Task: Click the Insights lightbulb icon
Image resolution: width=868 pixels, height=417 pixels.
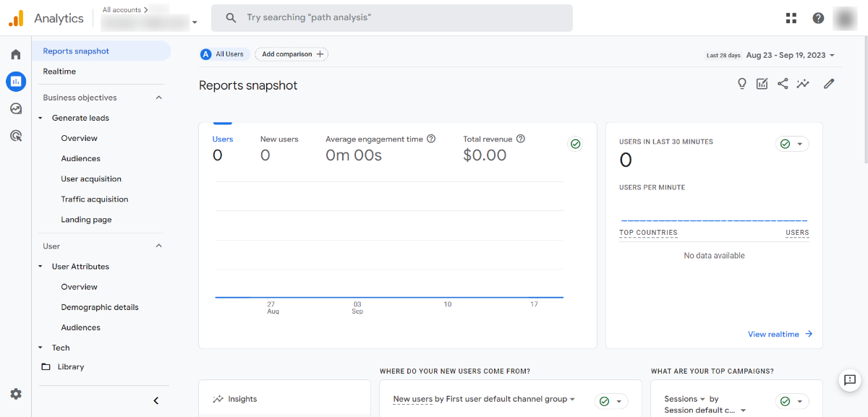Action: 741,84
